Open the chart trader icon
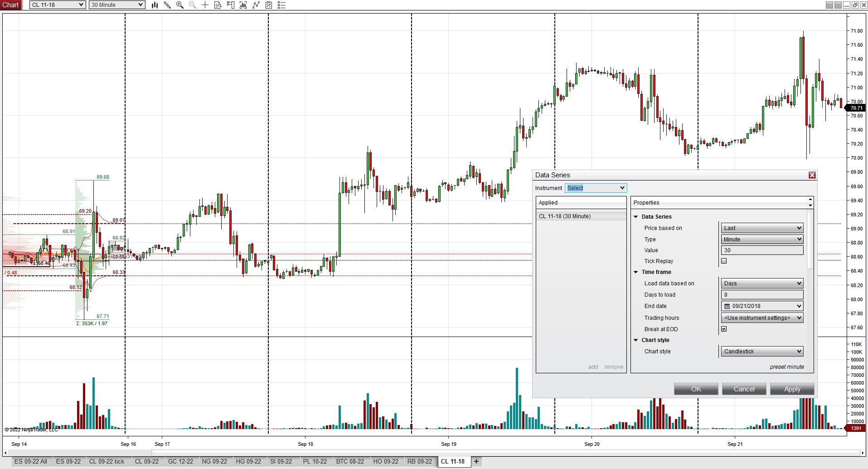This screenshot has height=469, width=868. click(231, 5)
